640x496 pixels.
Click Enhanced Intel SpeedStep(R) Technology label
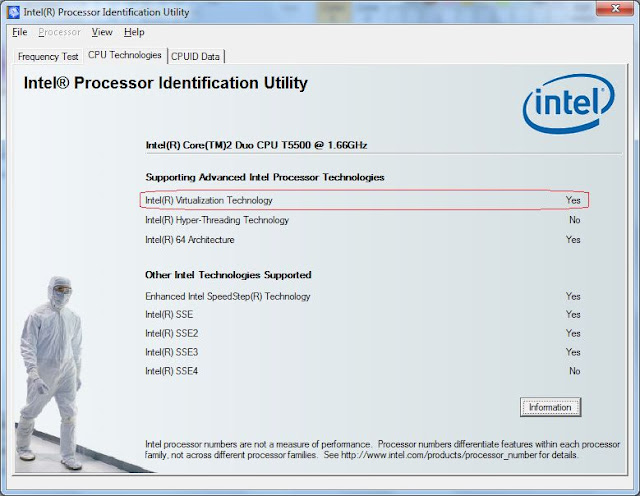coord(228,296)
